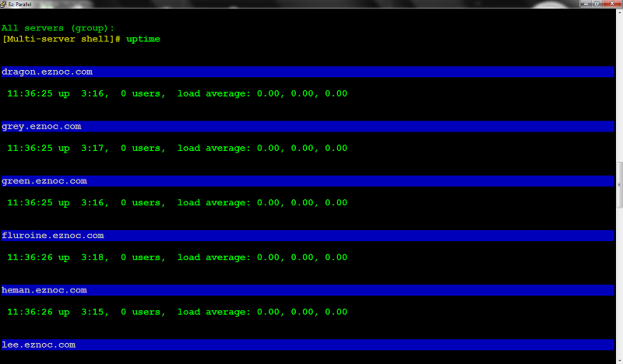Click the uptime output showing up 3:18

178,257
